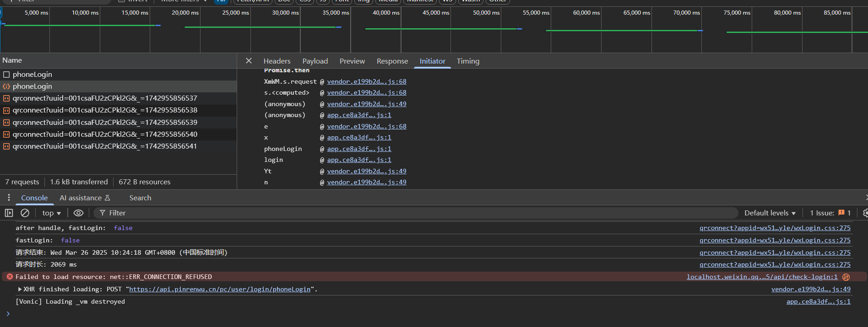Click the red error icon in console
The image size is (868, 327).
(10, 277)
